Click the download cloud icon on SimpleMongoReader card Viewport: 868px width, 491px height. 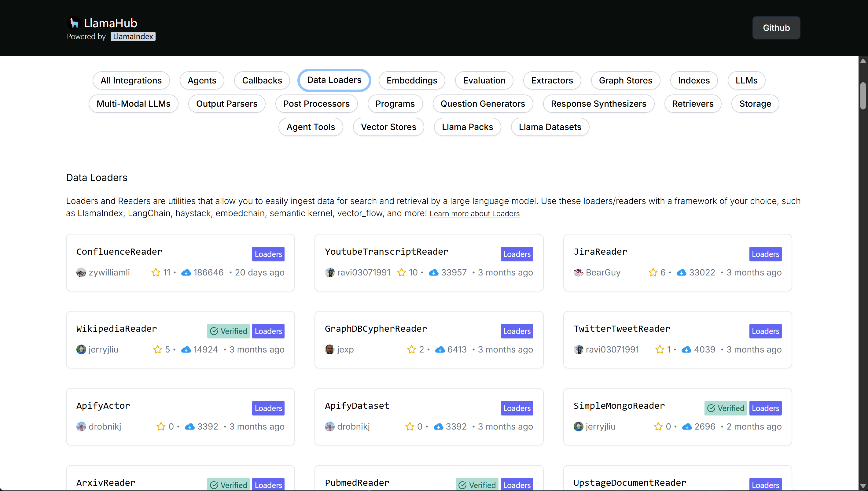687,426
